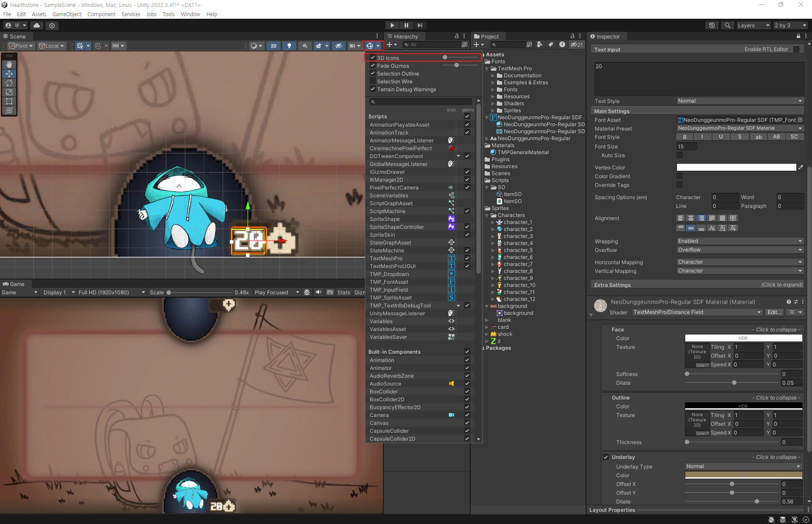Uncheck the 3D Icons checkbox

click(373, 58)
